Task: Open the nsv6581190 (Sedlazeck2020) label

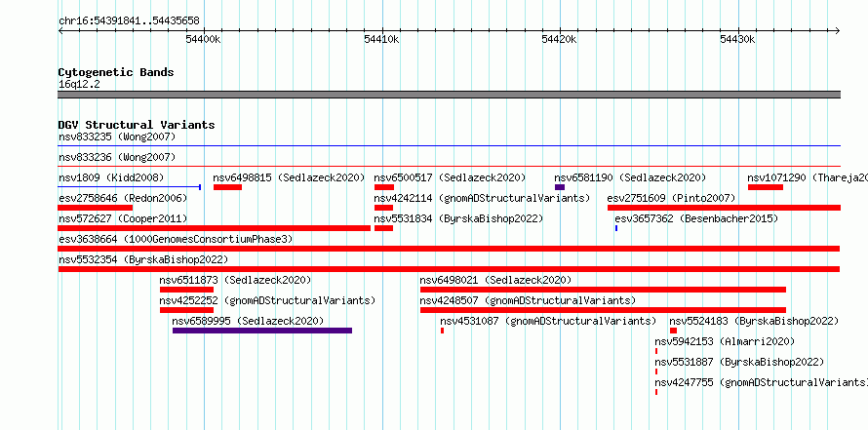Action: [x=630, y=177]
